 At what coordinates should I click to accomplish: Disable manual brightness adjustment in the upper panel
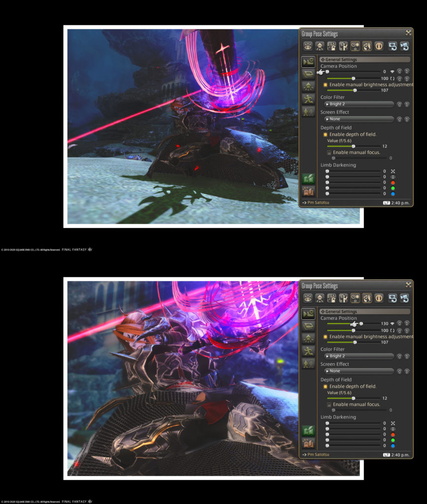coord(326,85)
